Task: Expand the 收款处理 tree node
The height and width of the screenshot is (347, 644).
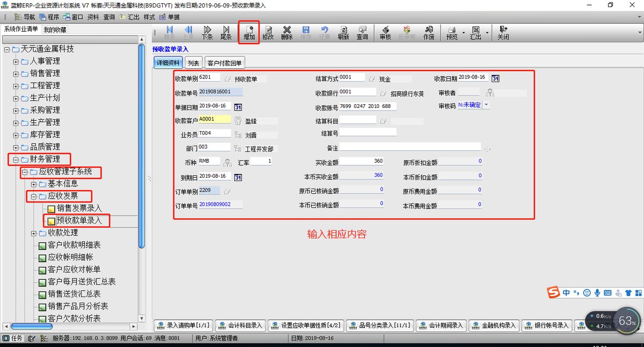Action: pyautogui.click(x=34, y=233)
